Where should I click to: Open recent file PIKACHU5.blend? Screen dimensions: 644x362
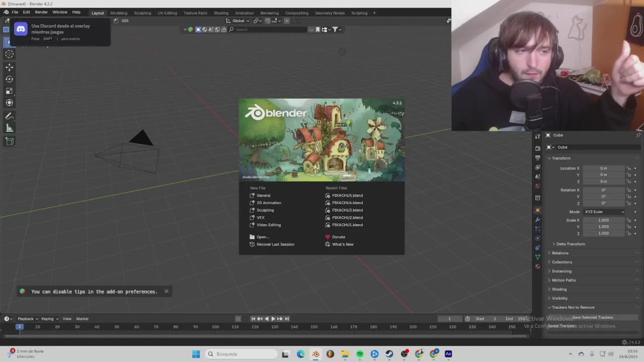click(x=347, y=196)
